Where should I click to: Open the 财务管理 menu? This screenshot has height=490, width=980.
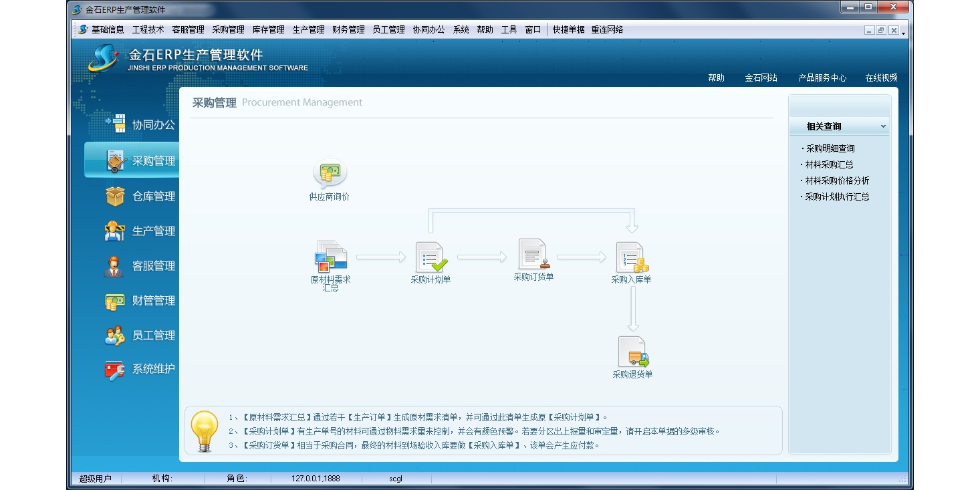[x=348, y=29]
